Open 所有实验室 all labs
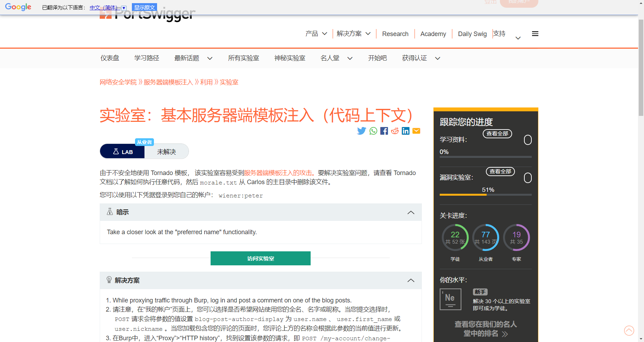Screen dimensions: 644x342 (243, 58)
